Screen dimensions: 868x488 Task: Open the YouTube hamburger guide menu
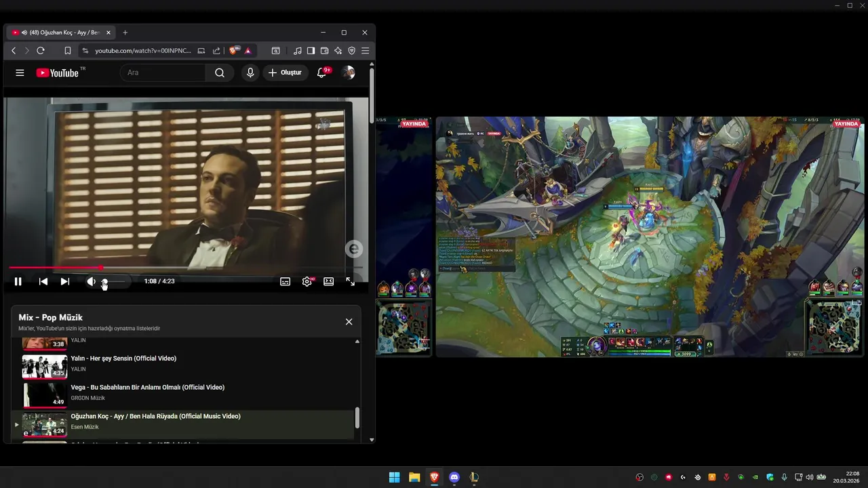click(20, 73)
